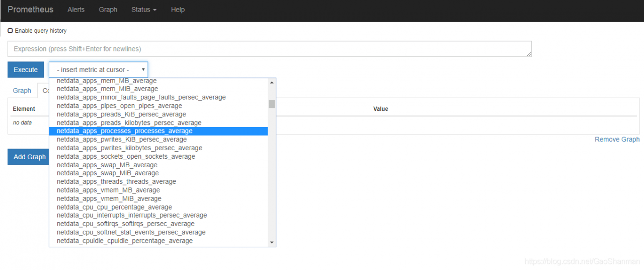Switch to the Graph tab
This screenshot has width=644, height=270.
pos(22,91)
